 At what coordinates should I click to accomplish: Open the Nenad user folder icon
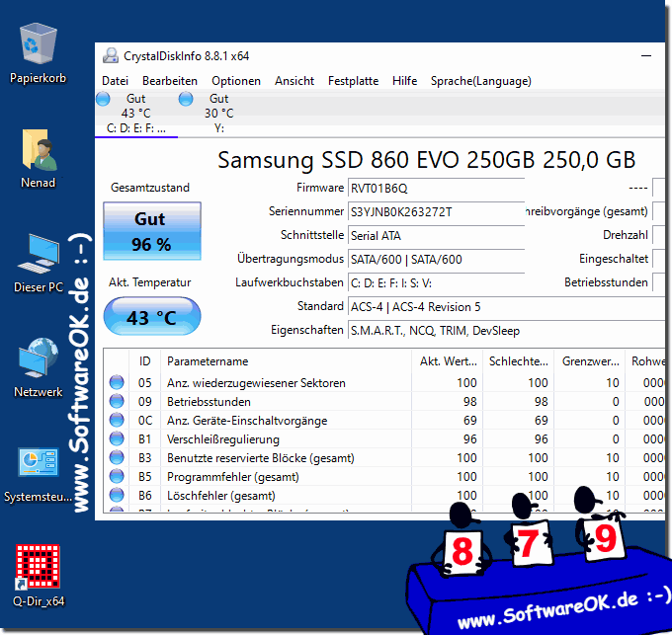click(x=39, y=150)
